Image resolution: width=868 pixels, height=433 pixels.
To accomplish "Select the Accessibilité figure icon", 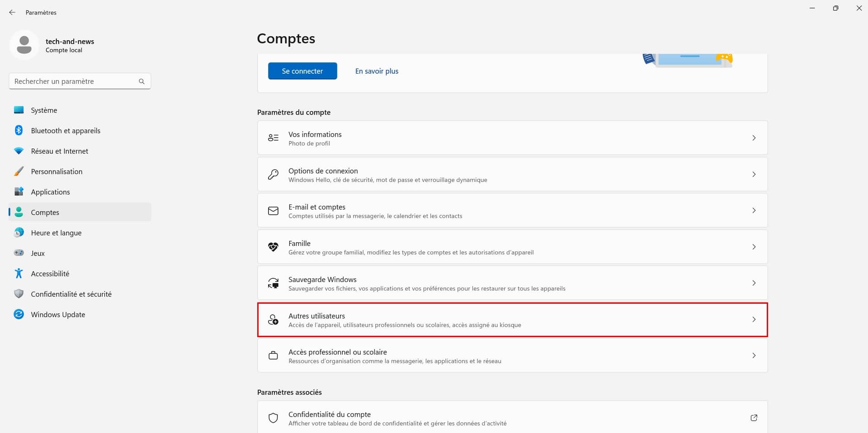I will coord(19,273).
